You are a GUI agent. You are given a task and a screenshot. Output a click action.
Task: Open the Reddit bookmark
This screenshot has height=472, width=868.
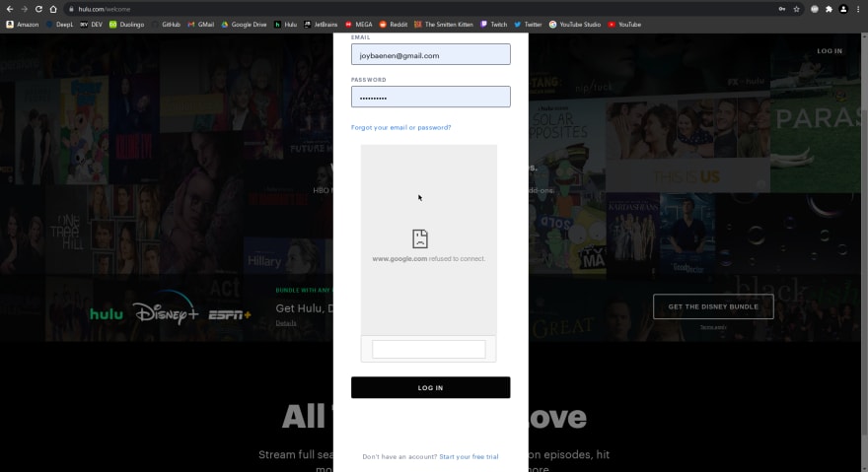(x=394, y=25)
